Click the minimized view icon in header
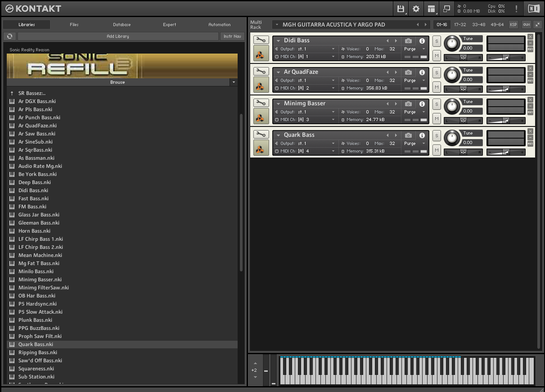Viewport: 545px width, 392px height. coord(446,9)
